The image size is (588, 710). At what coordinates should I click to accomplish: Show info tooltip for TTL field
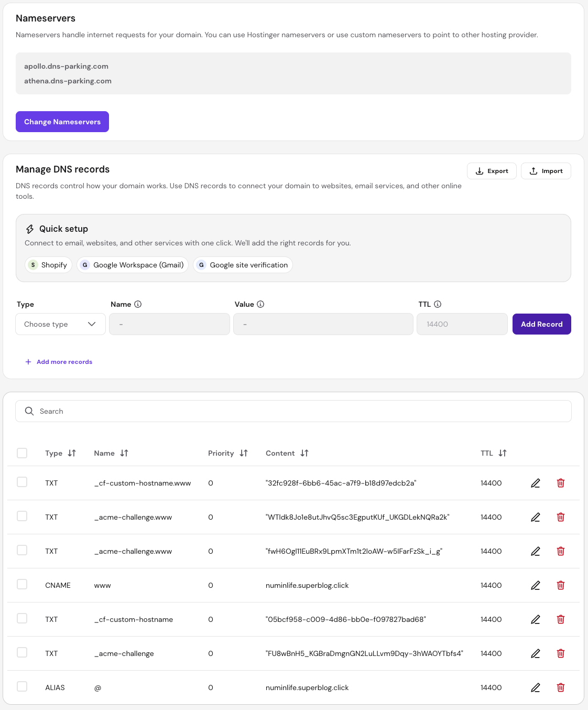click(x=438, y=304)
